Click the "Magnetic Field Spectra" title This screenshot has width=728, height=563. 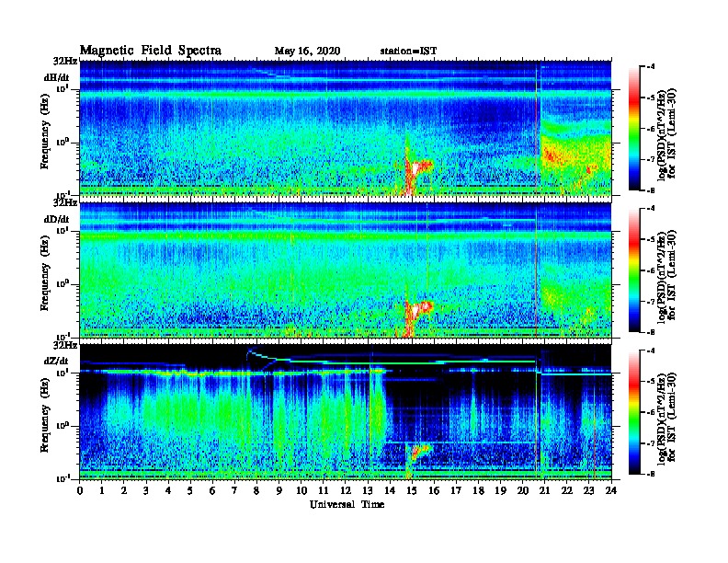click(x=151, y=51)
